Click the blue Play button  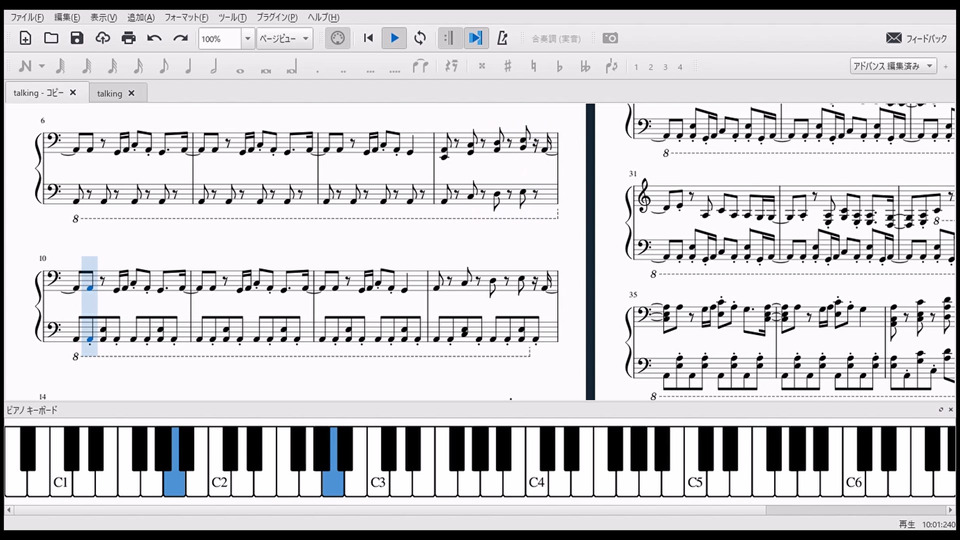394,38
